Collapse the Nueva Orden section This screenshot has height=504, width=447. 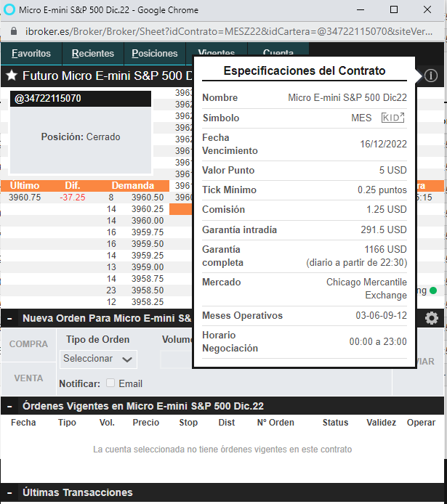point(9,319)
